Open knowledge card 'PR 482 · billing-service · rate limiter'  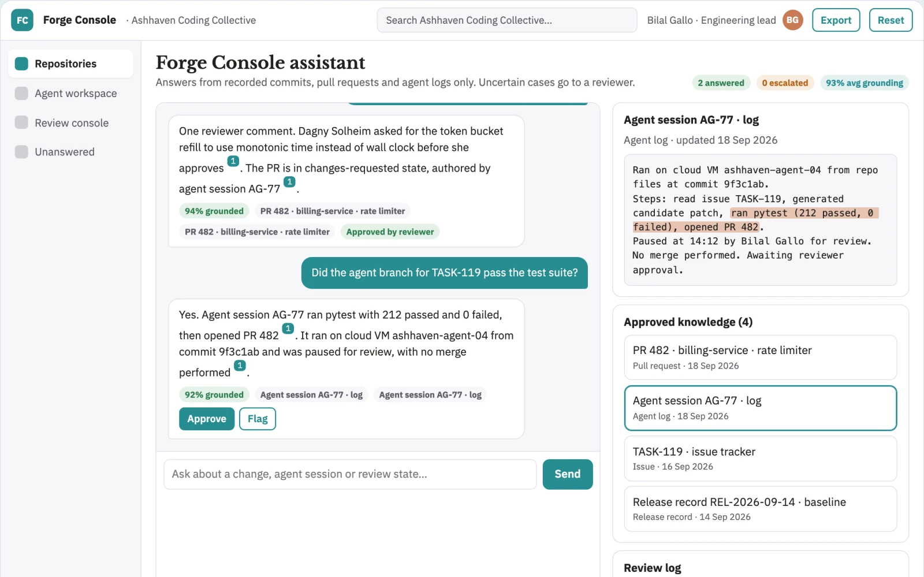760,358
